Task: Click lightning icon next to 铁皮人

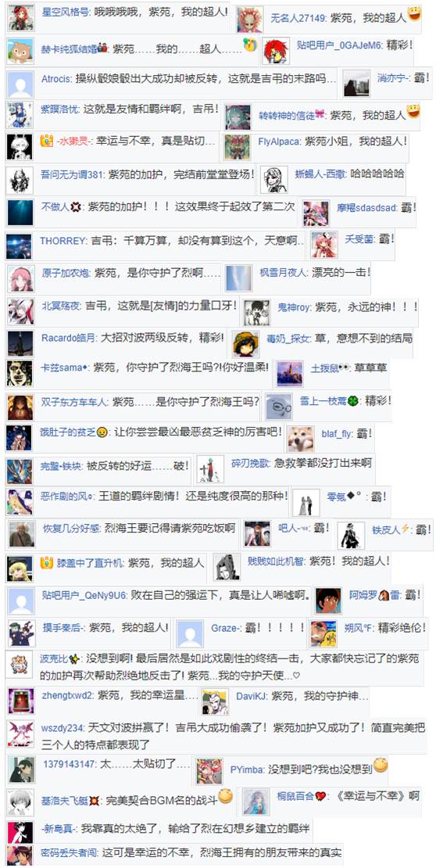Action: pyautogui.click(x=405, y=529)
